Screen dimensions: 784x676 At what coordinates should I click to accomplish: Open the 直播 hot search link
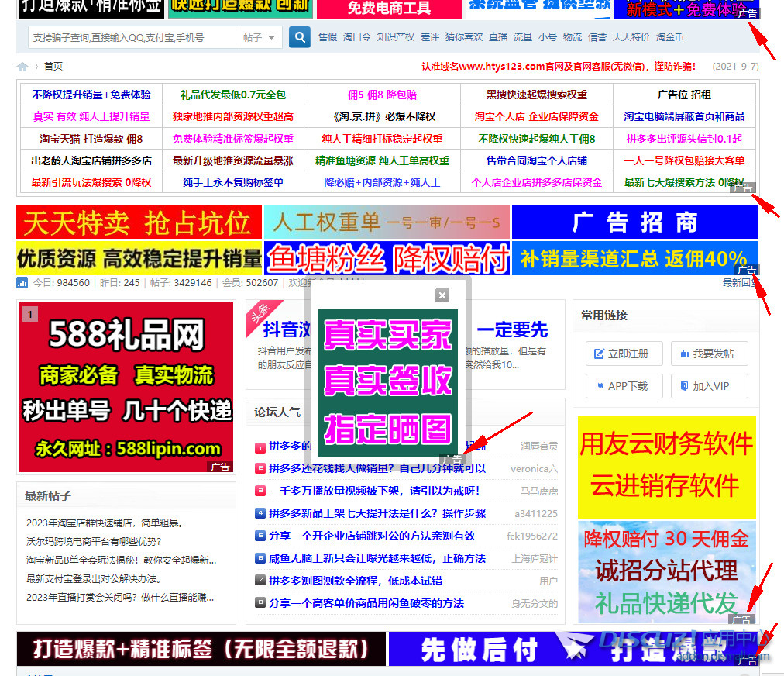tap(498, 37)
